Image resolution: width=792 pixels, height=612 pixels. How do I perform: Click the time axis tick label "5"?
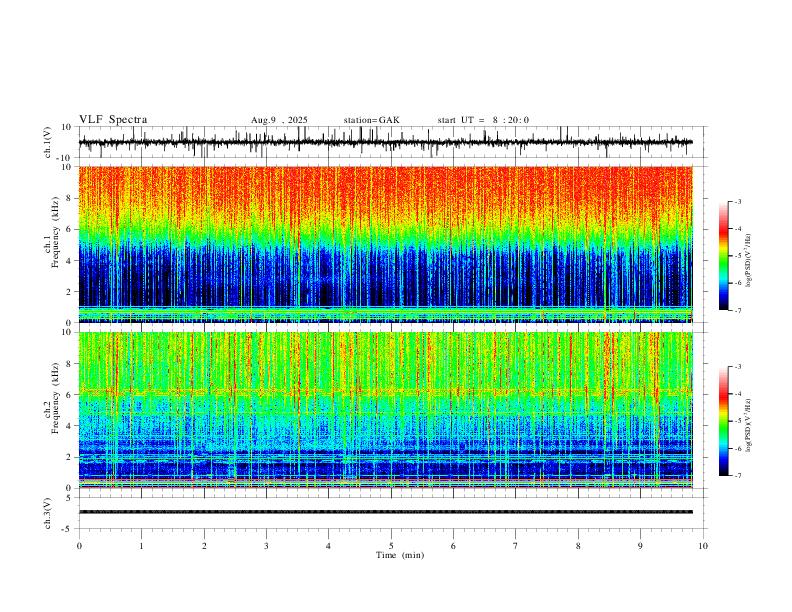(x=391, y=546)
